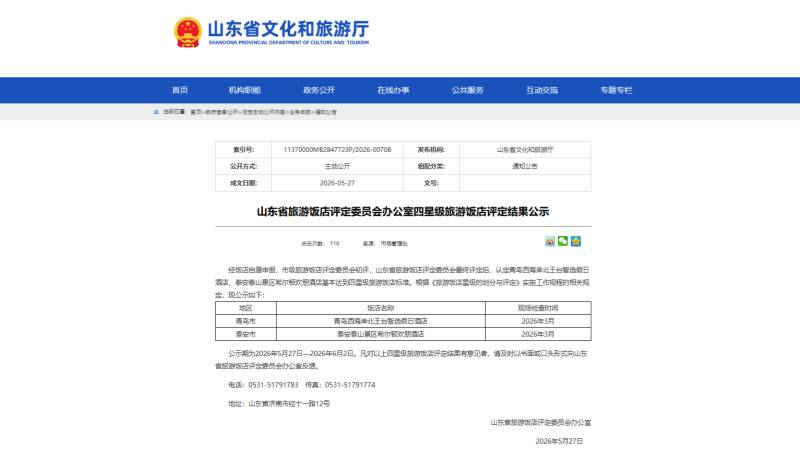Select the 泰安泰山景区希尔顿欢朋酒店 cell

[x=381, y=334]
